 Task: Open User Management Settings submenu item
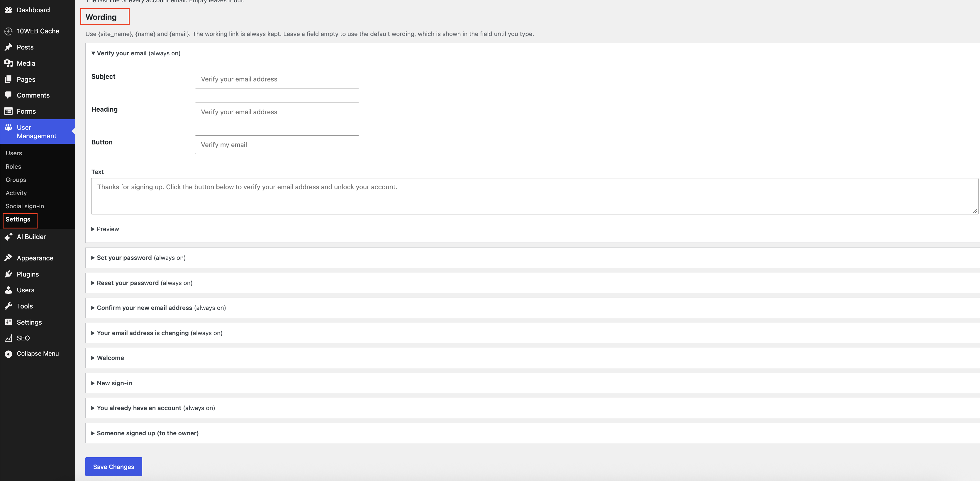18,219
